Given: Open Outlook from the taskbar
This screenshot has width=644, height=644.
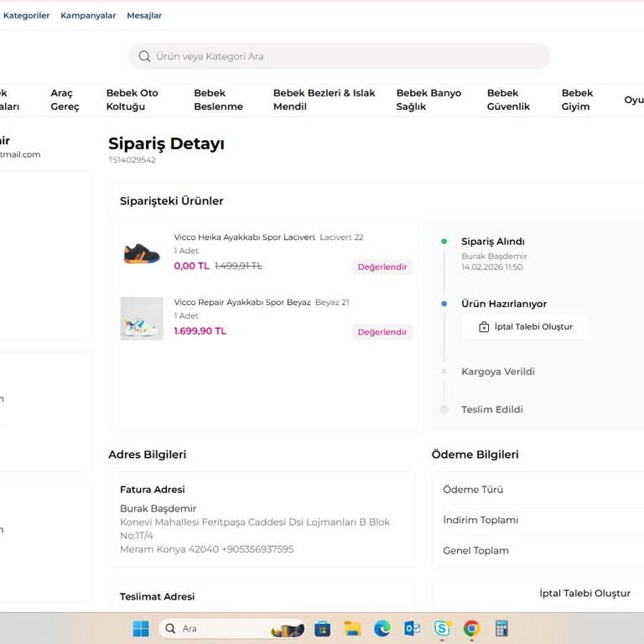Looking at the screenshot, I should point(412,628).
